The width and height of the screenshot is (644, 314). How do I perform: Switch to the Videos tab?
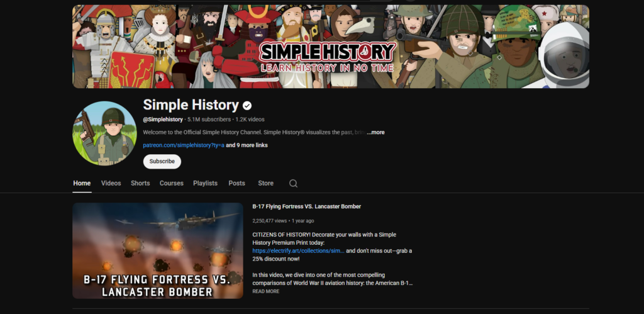point(111,183)
